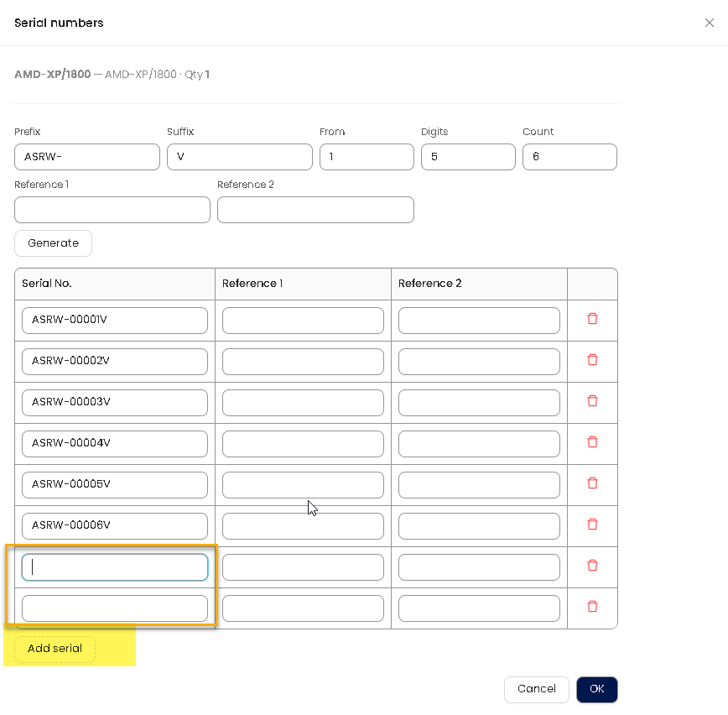This screenshot has width=728, height=715.
Task: Delete the ASRW-00005V serial row
Action: pyautogui.click(x=592, y=483)
